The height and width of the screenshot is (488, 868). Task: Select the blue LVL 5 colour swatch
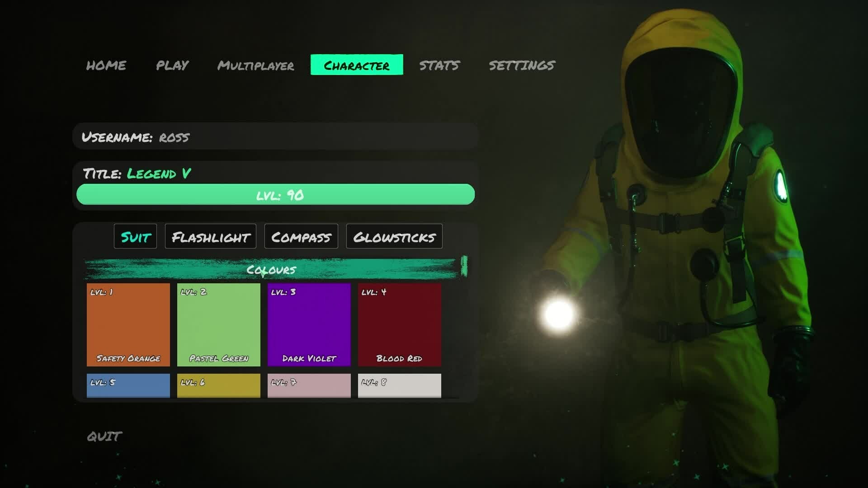coord(128,385)
